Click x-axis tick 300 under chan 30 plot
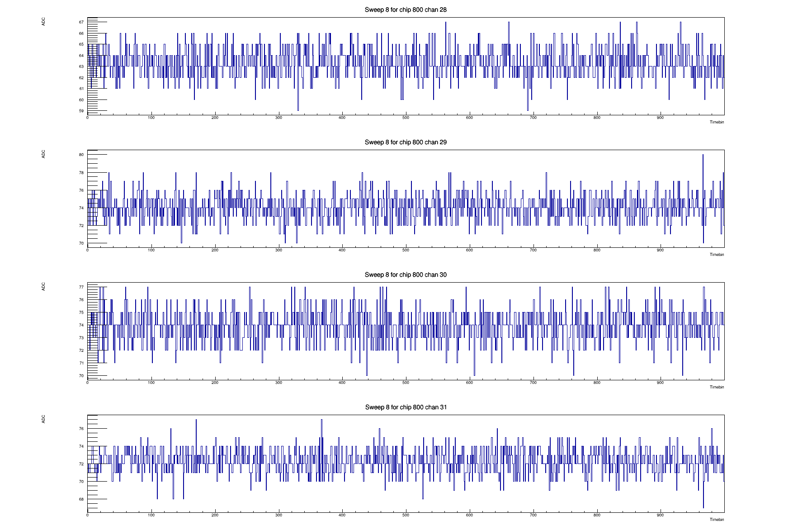Screen dimensions: 812x530 (x=279, y=383)
